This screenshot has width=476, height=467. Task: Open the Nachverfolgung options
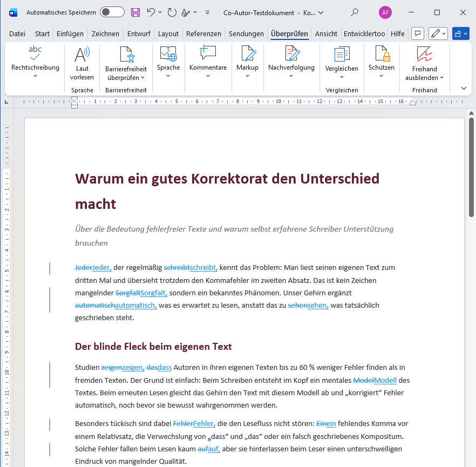[x=291, y=59]
